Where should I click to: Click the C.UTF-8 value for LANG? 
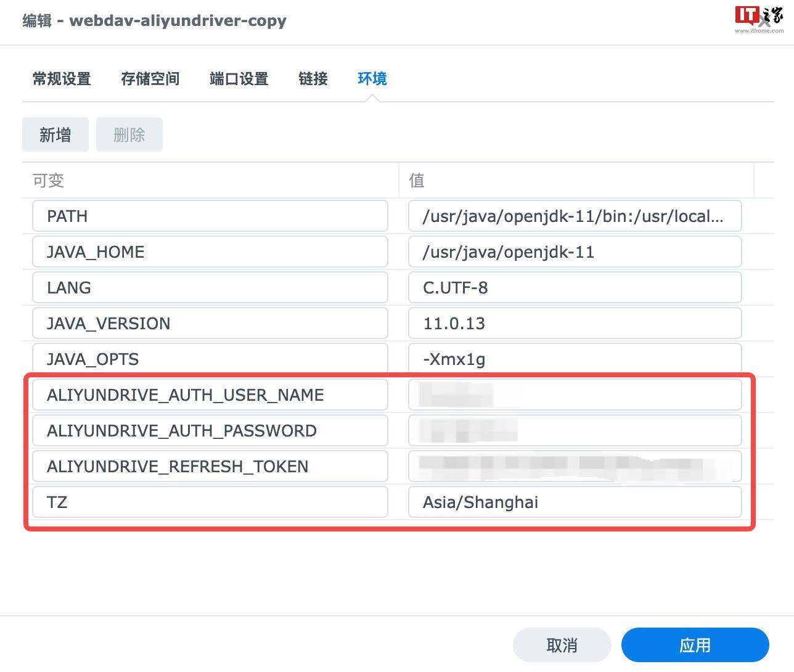[575, 287]
